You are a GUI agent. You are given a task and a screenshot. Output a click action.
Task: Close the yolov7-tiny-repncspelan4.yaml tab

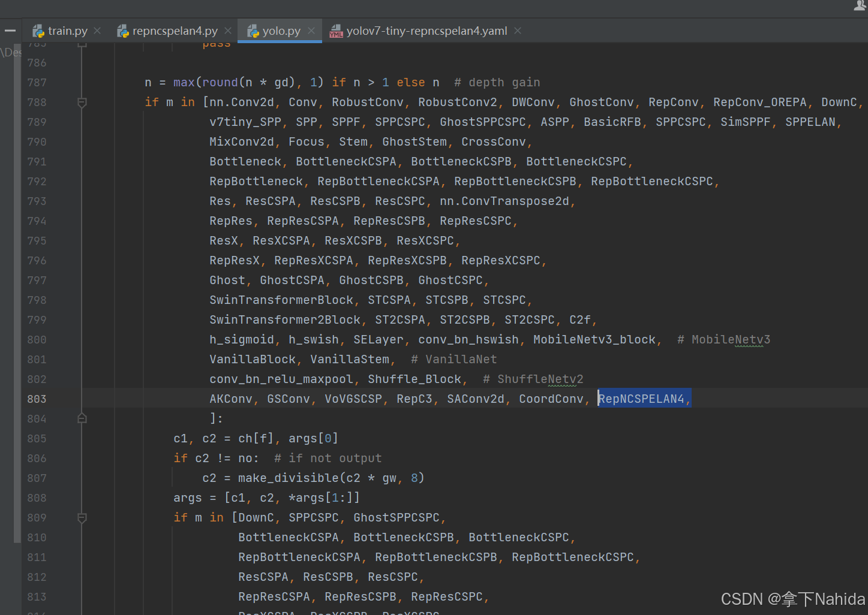click(518, 31)
